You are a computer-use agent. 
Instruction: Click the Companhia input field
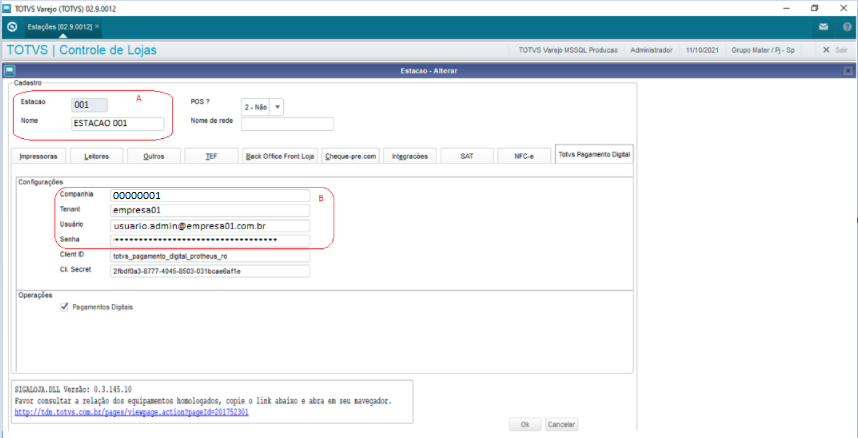[210, 195]
